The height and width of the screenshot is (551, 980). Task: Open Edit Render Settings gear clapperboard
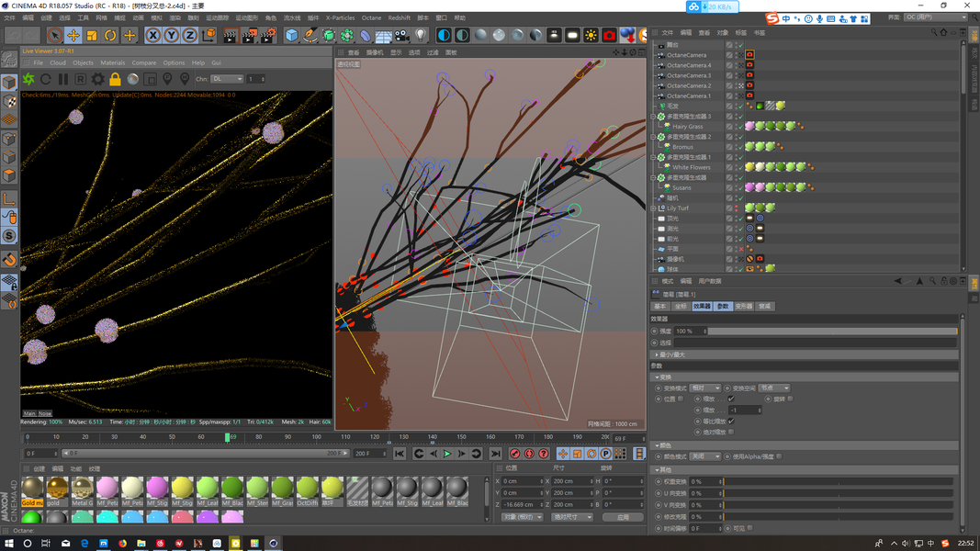pos(267,36)
